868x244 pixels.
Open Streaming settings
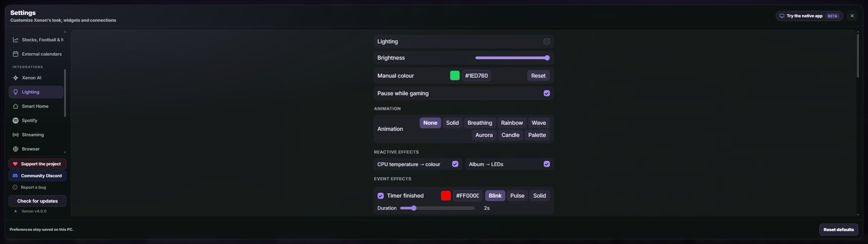click(36, 135)
